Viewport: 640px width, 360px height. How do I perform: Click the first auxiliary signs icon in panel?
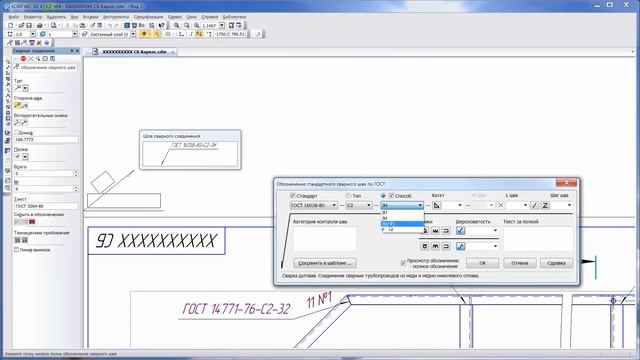click(18, 122)
